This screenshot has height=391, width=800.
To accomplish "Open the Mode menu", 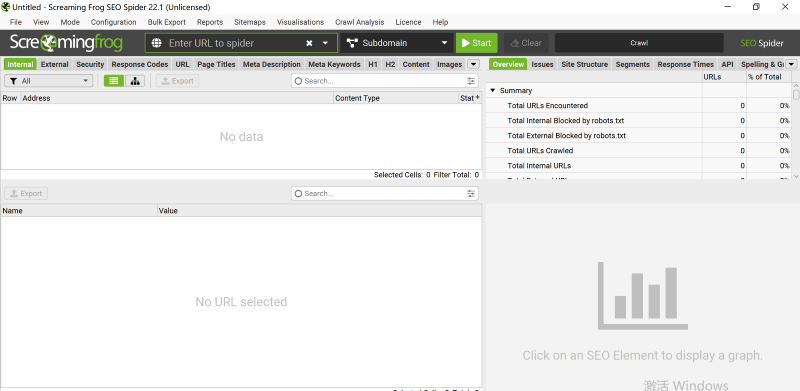I will point(70,22).
